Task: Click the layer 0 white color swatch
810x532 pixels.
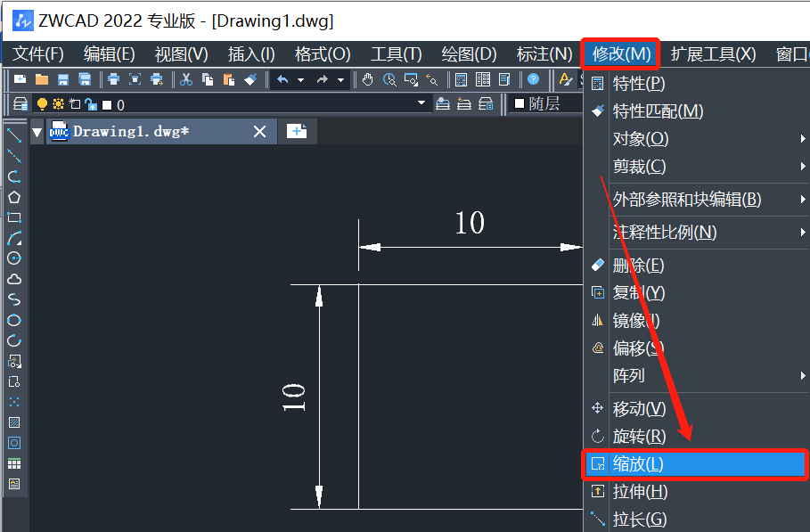Action: (x=107, y=105)
